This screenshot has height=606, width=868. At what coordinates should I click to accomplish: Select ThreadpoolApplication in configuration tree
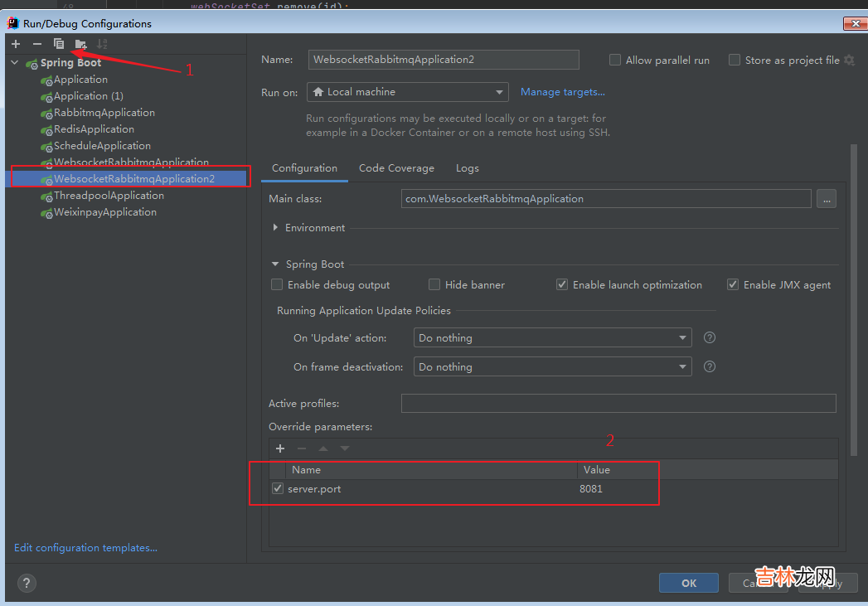109,196
